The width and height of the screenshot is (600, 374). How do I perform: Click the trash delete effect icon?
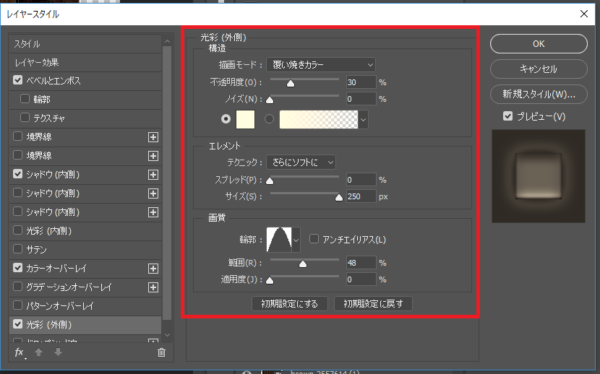[x=161, y=353]
